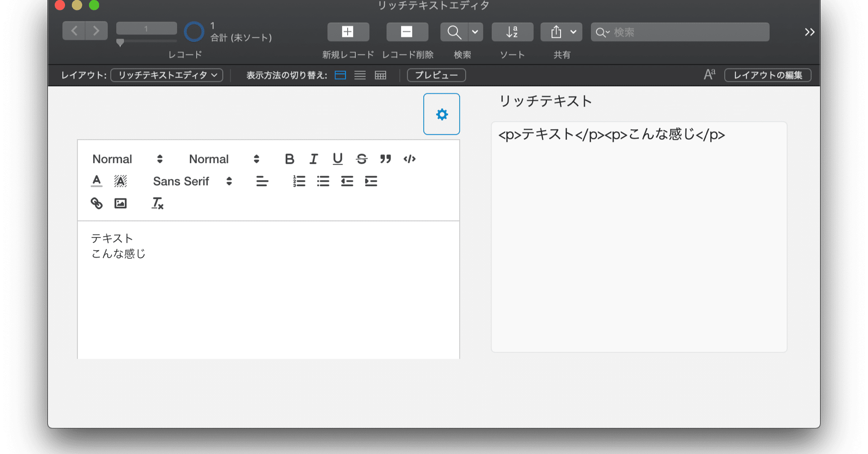Apply italic formatting
The width and height of the screenshot is (868, 454).
pyautogui.click(x=313, y=159)
